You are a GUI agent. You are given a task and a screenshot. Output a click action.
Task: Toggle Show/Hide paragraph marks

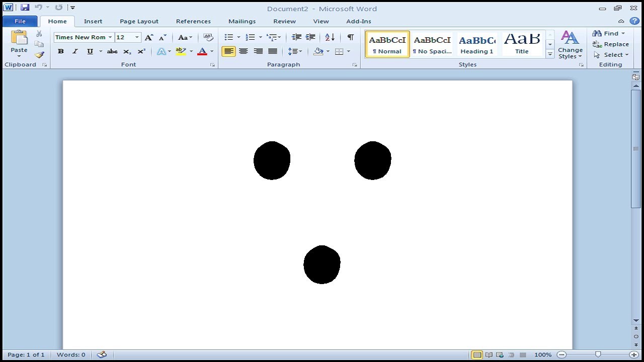[351, 37]
